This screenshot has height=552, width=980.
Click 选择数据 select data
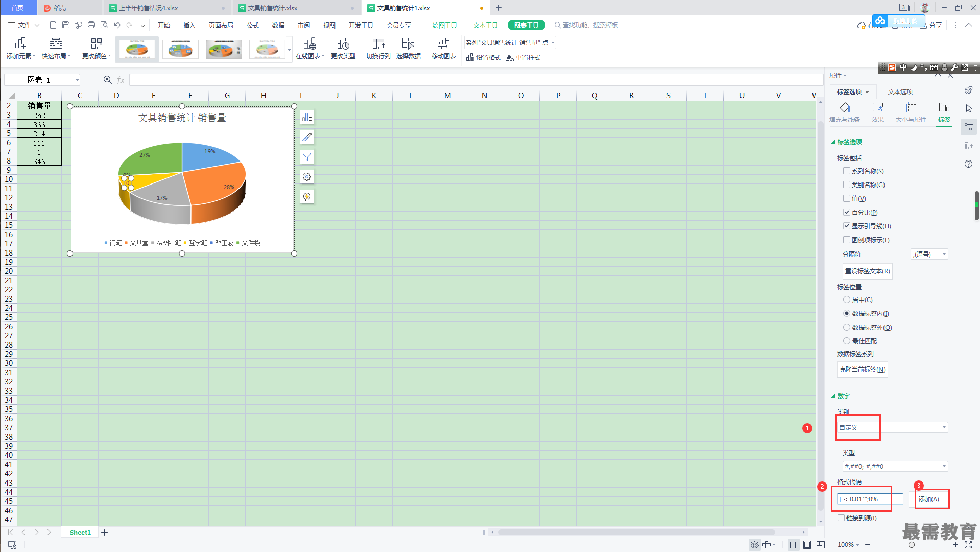coord(408,49)
